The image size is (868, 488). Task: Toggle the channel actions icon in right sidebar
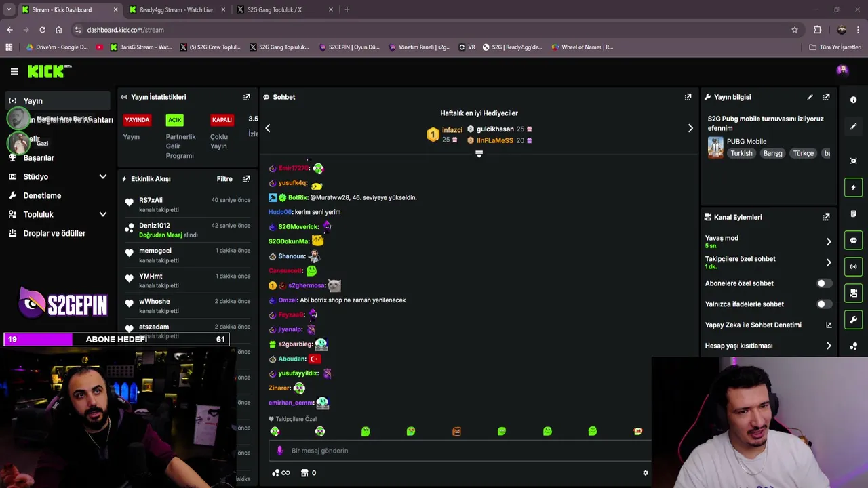[853, 293]
